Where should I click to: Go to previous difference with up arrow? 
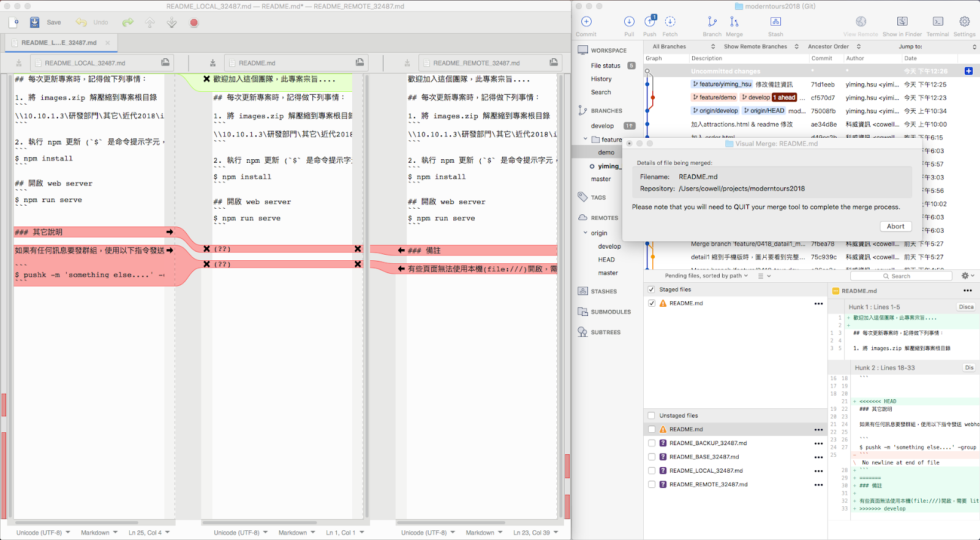[x=150, y=23]
